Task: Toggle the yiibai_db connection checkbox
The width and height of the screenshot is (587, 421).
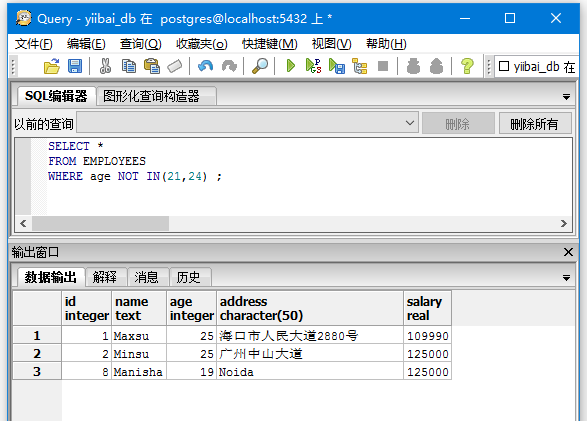Action: [504, 66]
